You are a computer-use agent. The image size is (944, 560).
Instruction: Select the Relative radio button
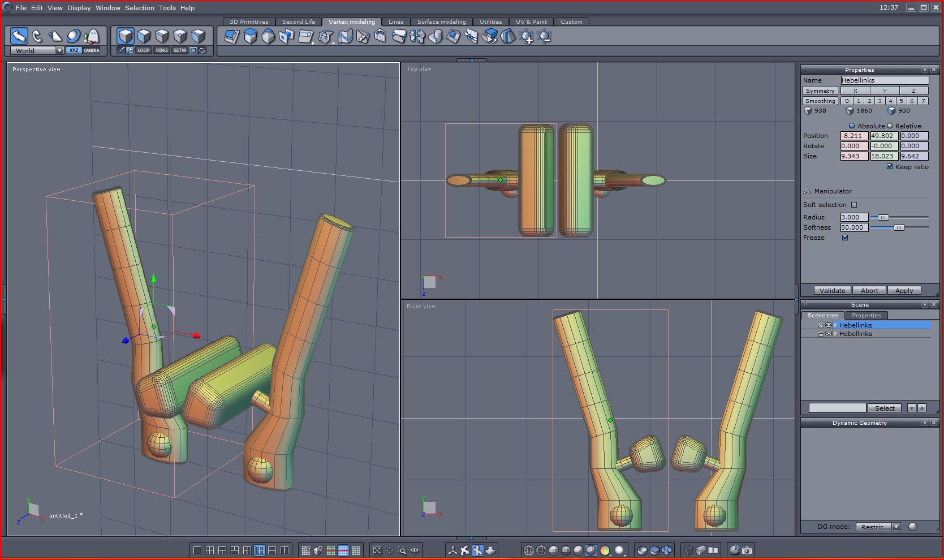(890, 126)
